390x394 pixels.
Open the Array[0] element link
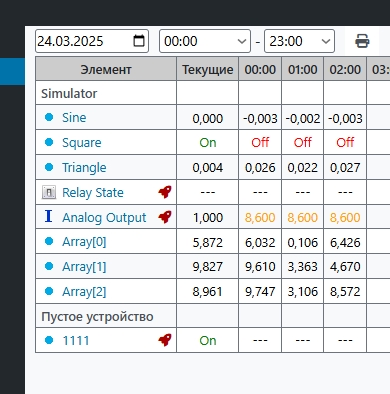pyautogui.click(x=84, y=242)
